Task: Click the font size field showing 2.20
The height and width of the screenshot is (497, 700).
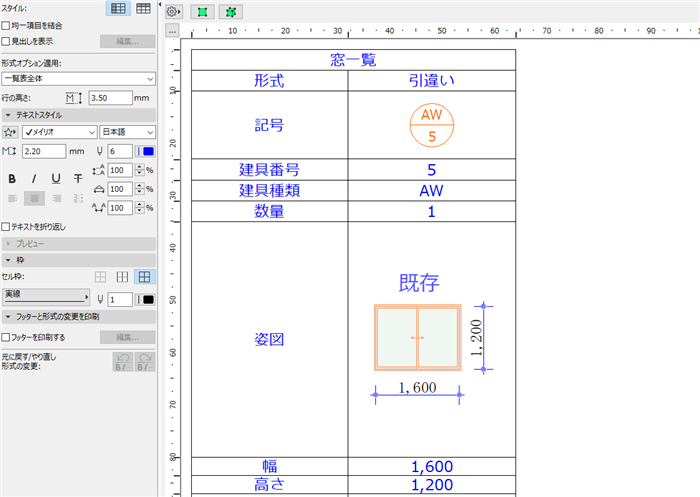Action: pos(44,151)
